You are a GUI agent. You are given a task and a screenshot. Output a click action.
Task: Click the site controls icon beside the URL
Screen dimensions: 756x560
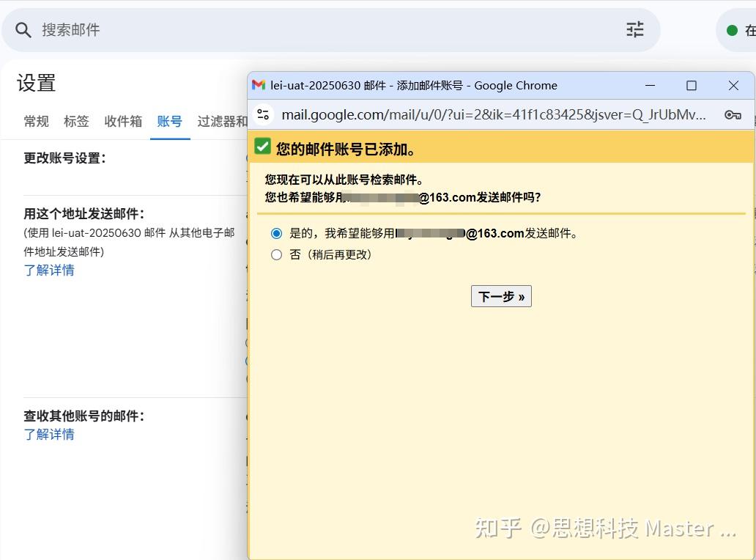263,114
